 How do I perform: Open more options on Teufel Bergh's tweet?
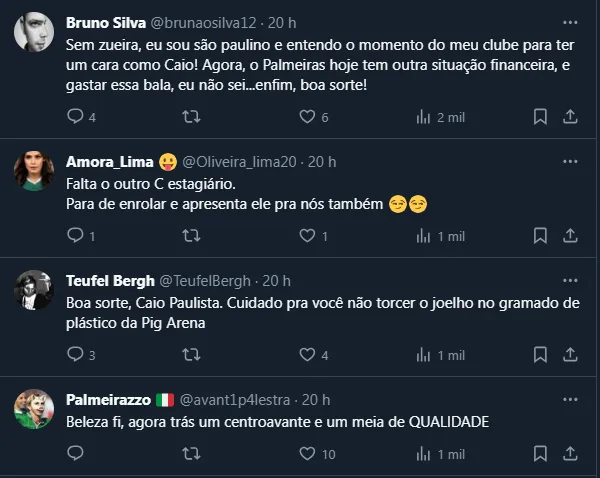(569, 280)
